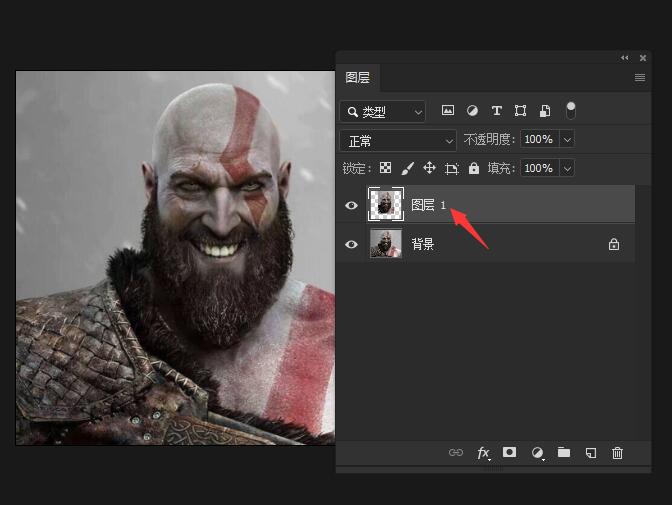Click the 背景 layer name
672x505 pixels.
423,244
